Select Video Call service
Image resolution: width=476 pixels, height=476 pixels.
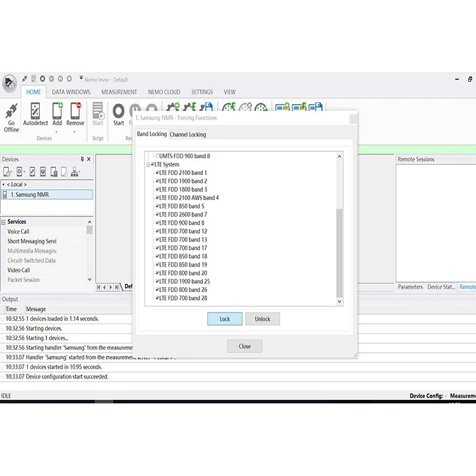point(19,270)
